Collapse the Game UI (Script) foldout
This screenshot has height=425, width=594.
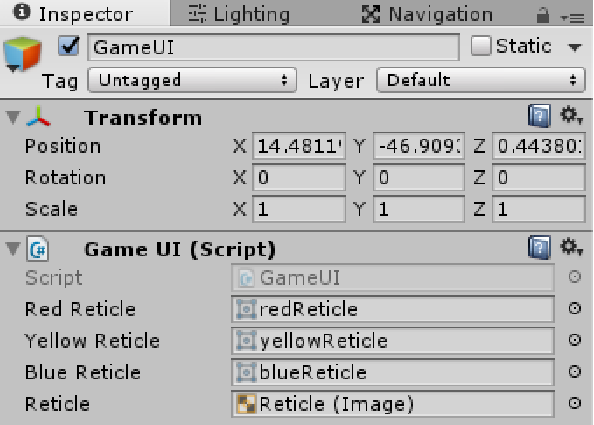click(13, 249)
